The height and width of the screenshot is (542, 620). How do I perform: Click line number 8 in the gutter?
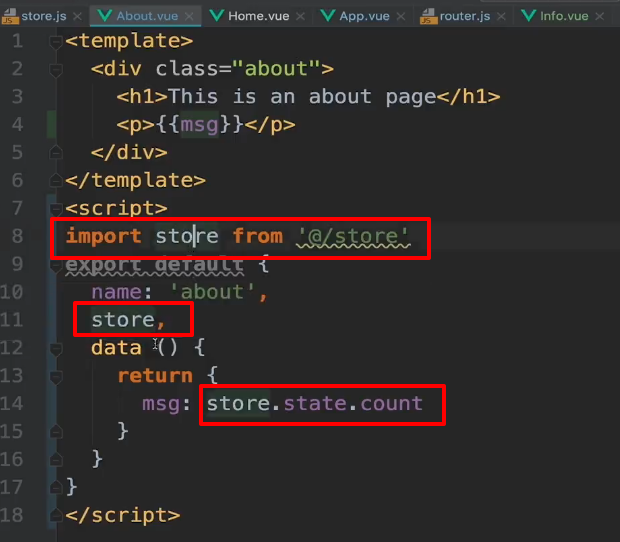(x=17, y=236)
